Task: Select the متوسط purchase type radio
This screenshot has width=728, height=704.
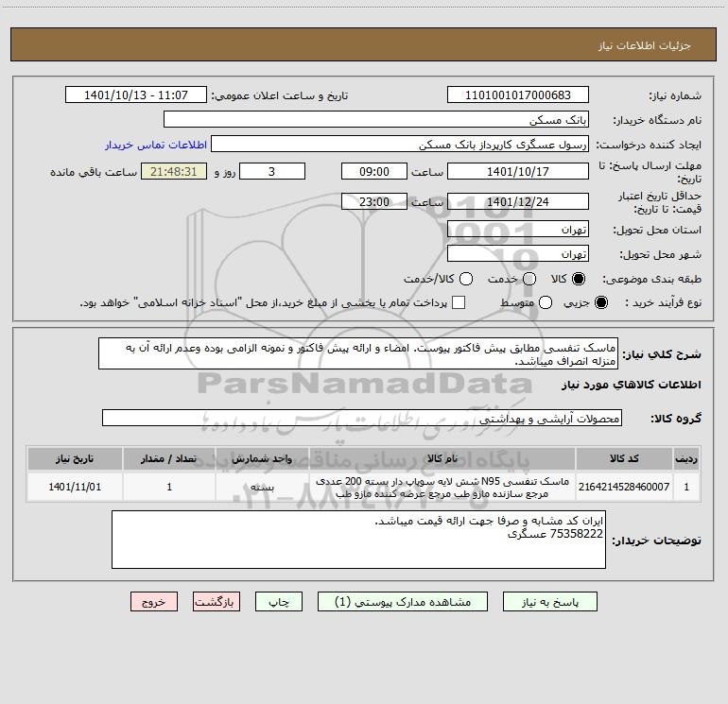Action: 546,302
